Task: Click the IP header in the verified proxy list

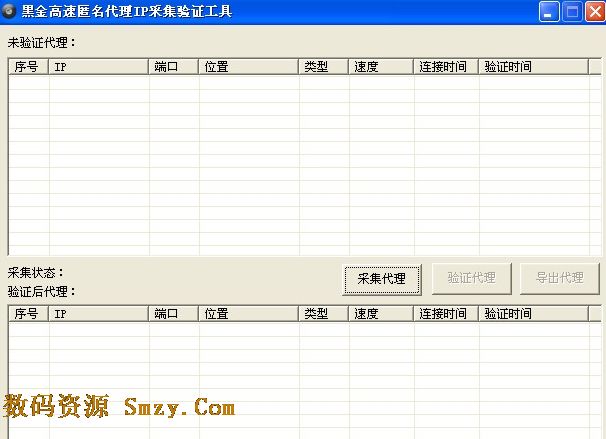Action: pyautogui.click(x=99, y=314)
